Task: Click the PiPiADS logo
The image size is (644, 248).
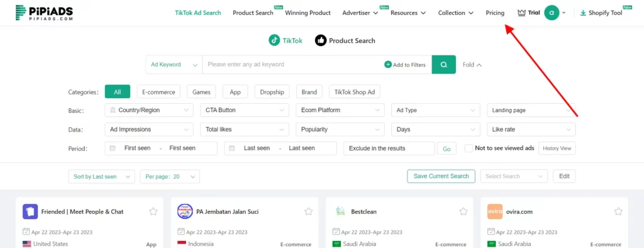Action: [x=44, y=13]
